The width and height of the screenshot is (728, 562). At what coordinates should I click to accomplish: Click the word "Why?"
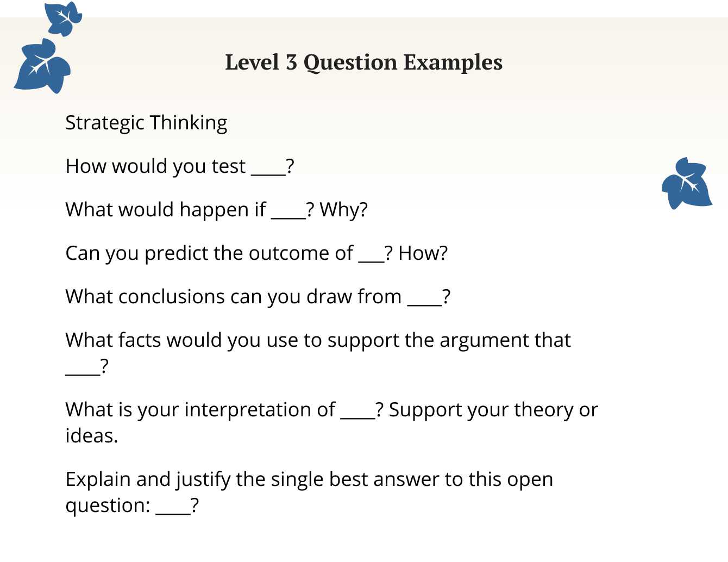[343, 210]
